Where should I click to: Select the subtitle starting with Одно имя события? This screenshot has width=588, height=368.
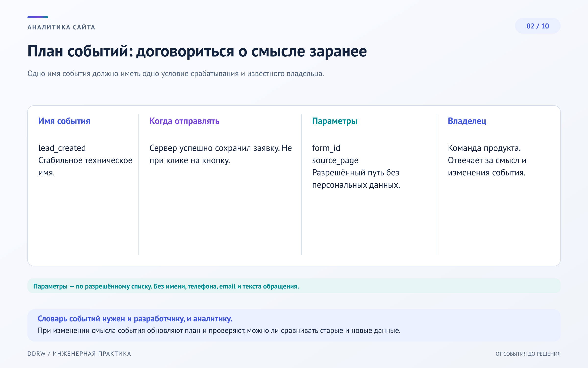176,74
